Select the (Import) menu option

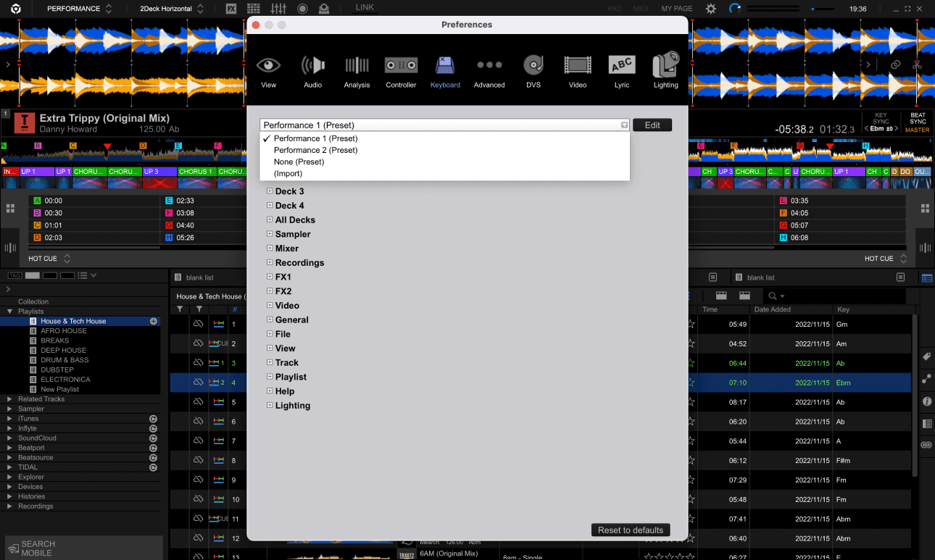click(288, 173)
